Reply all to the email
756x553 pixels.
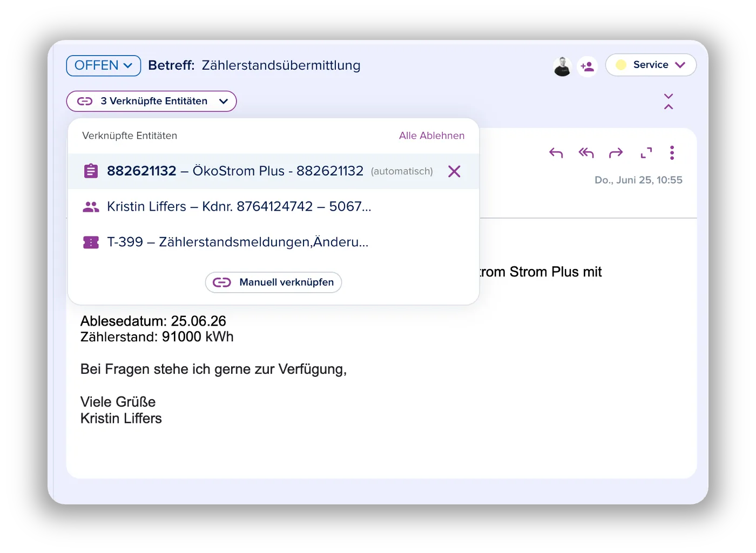[x=586, y=153]
